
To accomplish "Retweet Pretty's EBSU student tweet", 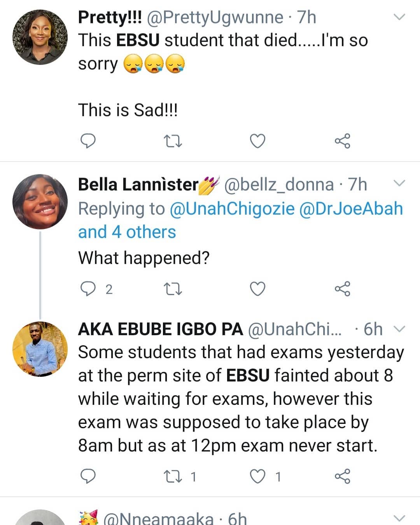I will 173,141.
